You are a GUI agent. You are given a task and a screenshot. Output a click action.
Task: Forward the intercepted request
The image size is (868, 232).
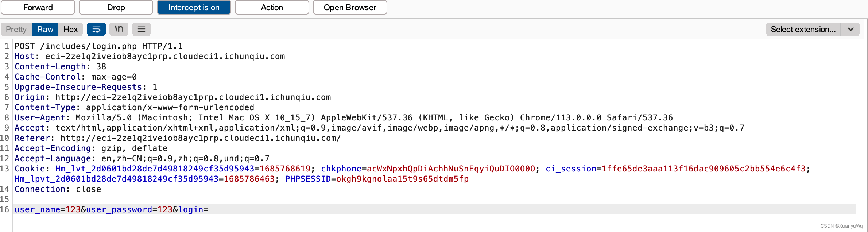pyautogui.click(x=38, y=7)
